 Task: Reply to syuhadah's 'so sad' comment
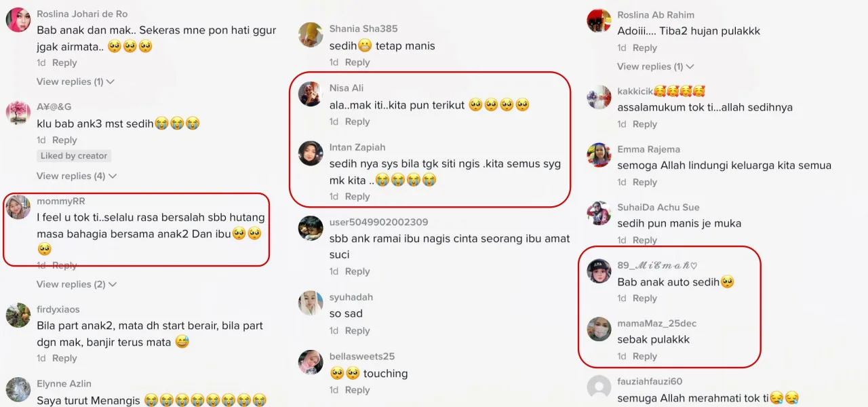tap(357, 330)
